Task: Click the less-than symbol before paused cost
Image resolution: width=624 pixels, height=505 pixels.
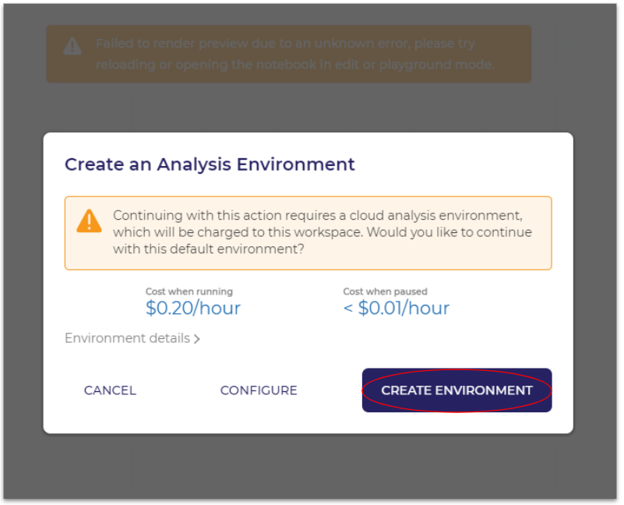Action: [348, 308]
